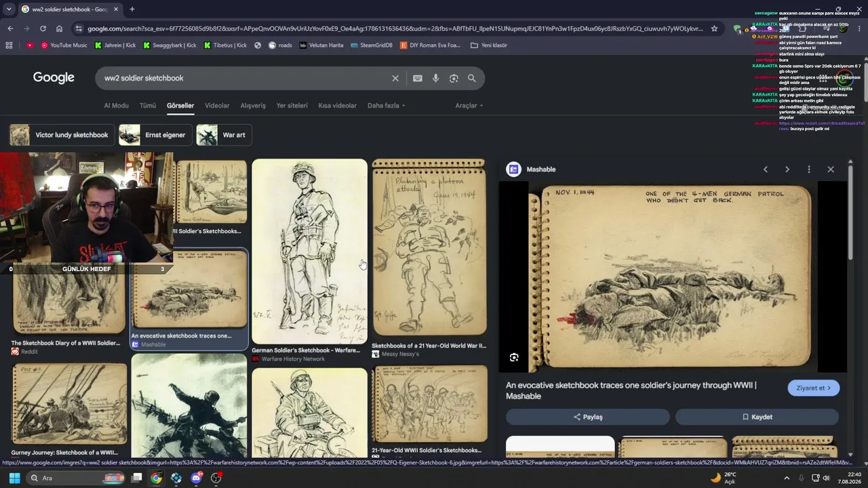Viewport: 868px width, 488px height.
Task: Switch to the AI Modu tab
Action: pyautogui.click(x=116, y=106)
